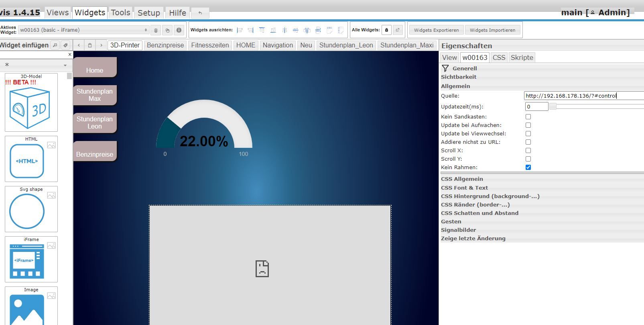
Task: Align widgets to the right edge
Action: click(251, 30)
